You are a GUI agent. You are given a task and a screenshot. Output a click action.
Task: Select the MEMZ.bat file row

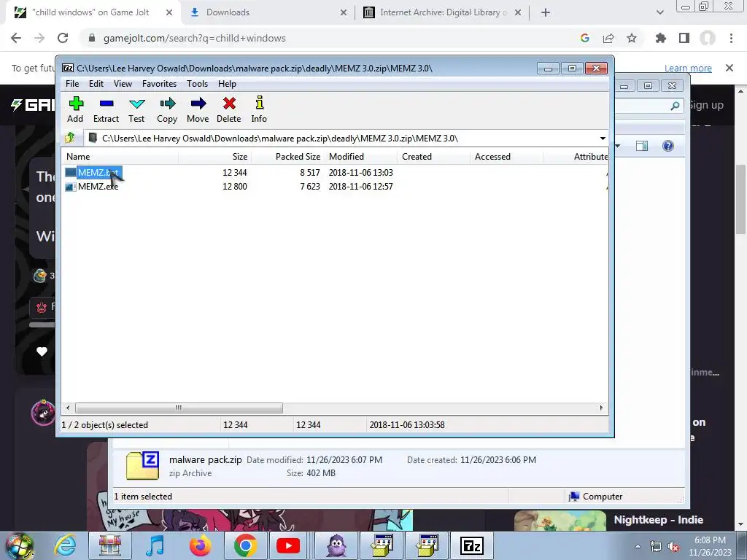pos(336,172)
